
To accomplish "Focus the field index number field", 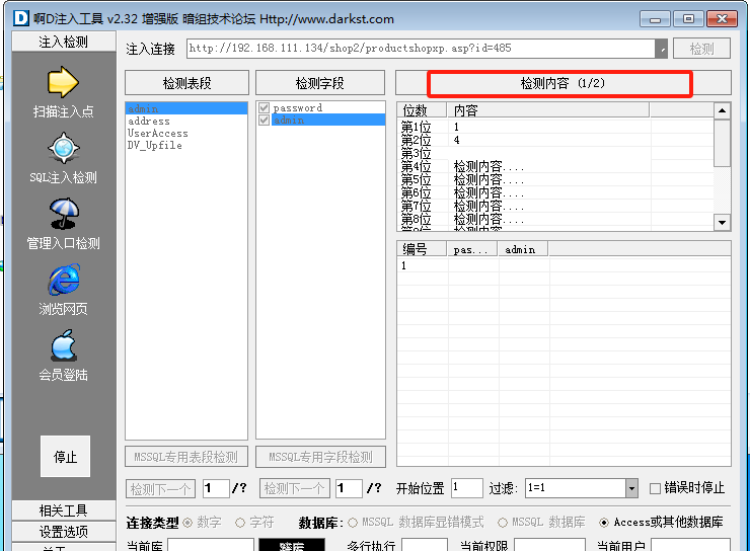I will (x=349, y=488).
